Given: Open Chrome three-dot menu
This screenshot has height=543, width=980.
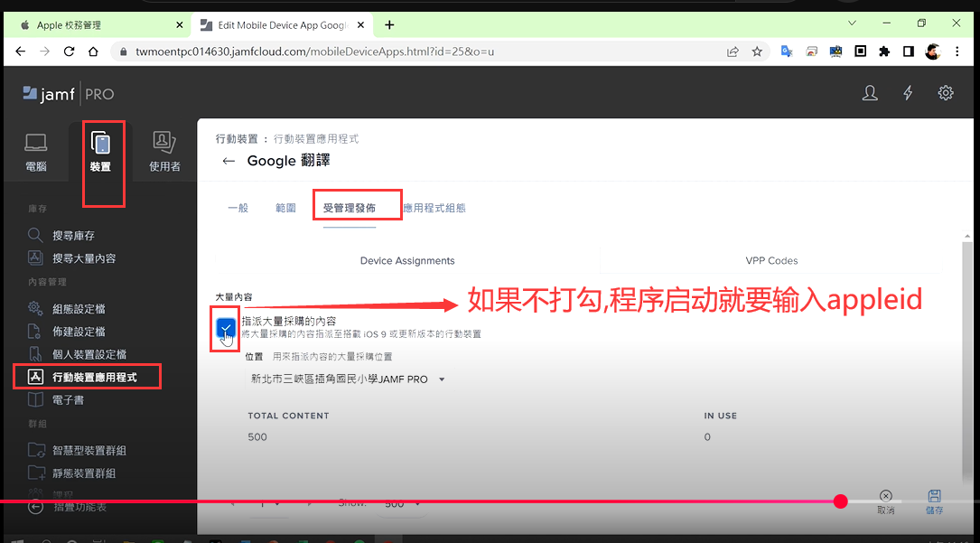Looking at the screenshot, I should click(957, 51).
